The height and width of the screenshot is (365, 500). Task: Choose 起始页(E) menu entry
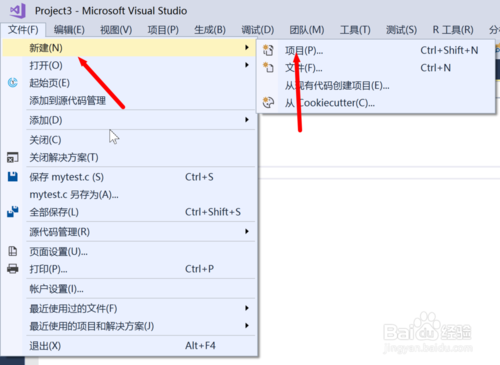click(129, 83)
